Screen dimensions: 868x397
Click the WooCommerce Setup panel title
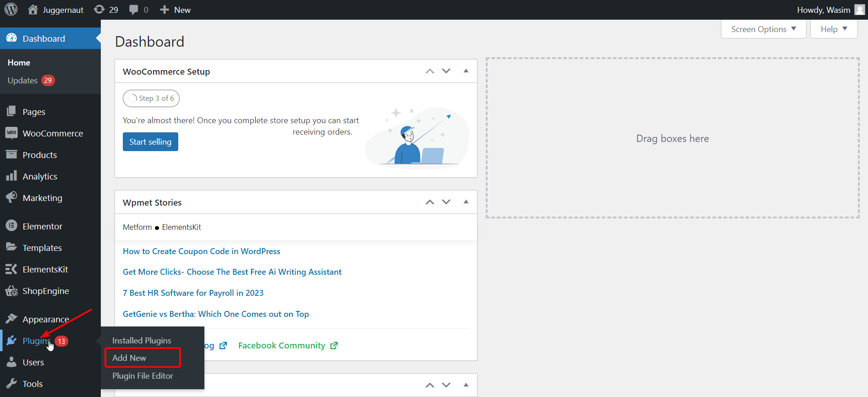(x=166, y=71)
